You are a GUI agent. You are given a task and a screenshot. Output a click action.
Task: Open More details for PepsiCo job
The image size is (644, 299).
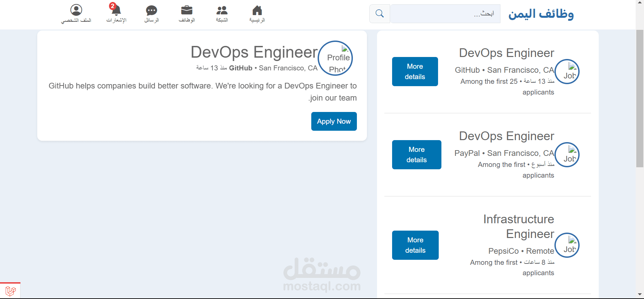415,245
